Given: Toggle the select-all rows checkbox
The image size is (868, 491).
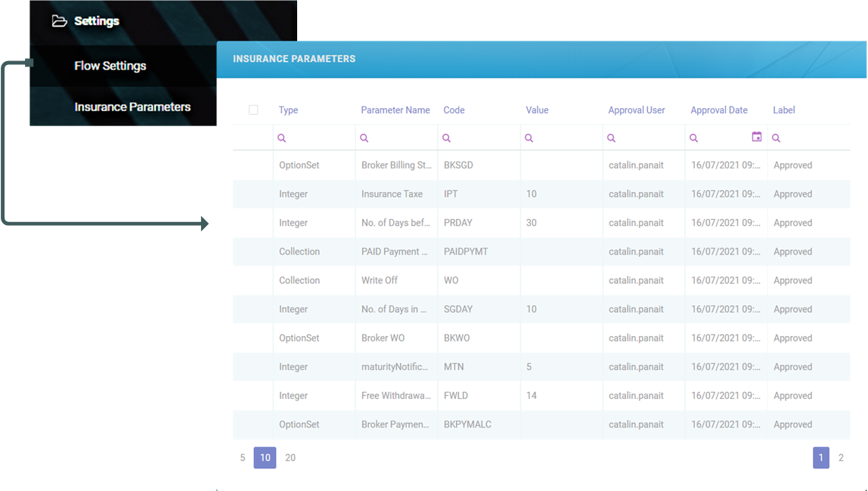Looking at the screenshot, I should (253, 110).
